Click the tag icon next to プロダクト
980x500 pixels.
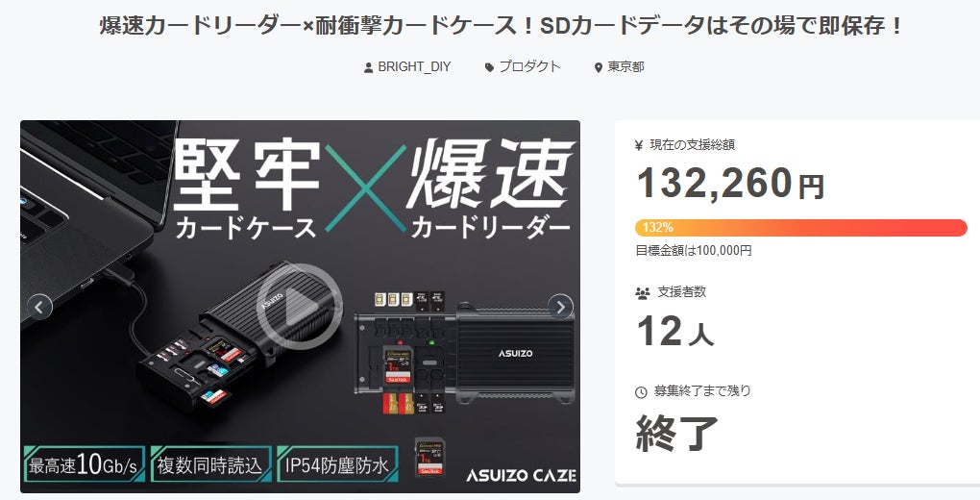[489, 67]
